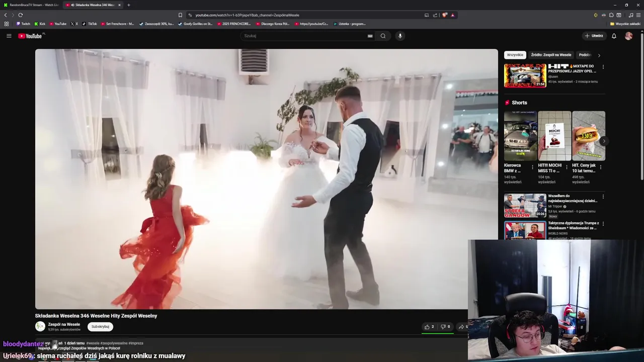Open options for the HIT!!! MOCHI short

(x=567, y=167)
